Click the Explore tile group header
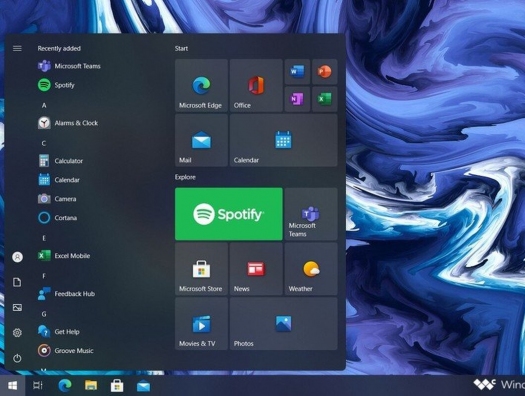The image size is (525, 396). tap(185, 177)
